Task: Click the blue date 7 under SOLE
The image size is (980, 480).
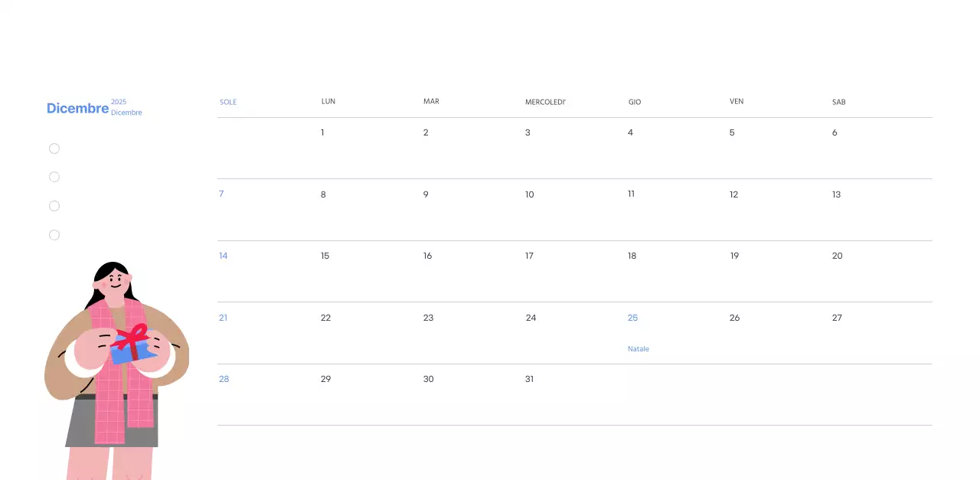Action: 221,194
